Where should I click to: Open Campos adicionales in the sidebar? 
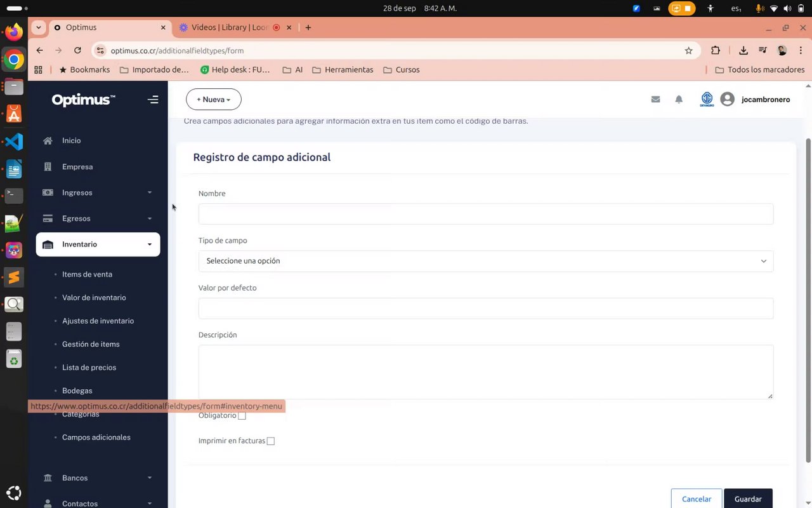tap(96, 438)
